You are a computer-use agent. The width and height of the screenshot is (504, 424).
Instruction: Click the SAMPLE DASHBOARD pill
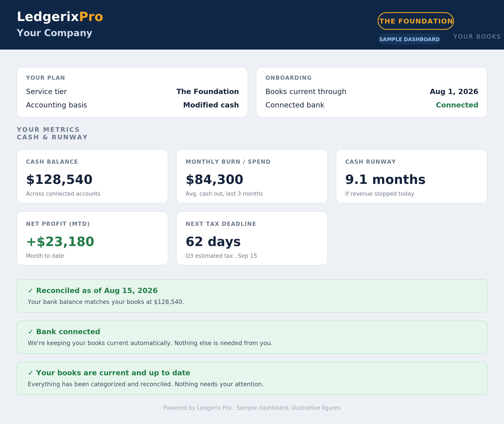[x=409, y=39]
